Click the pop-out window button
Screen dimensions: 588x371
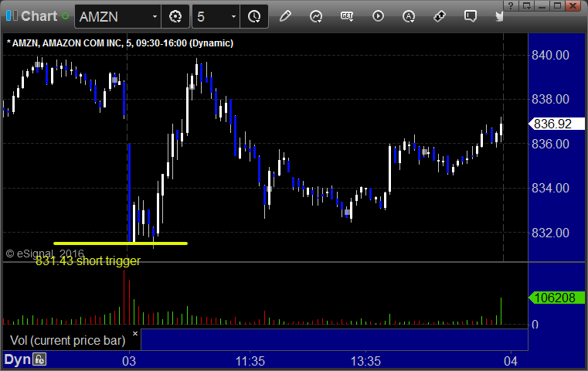coord(526,5)
